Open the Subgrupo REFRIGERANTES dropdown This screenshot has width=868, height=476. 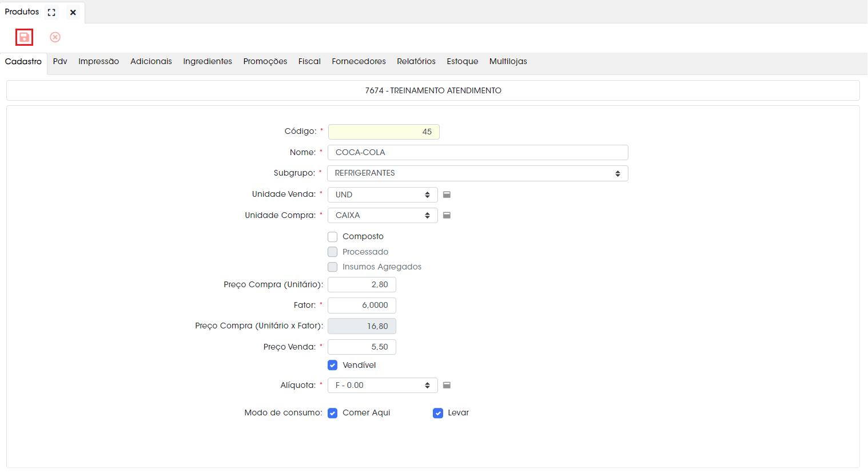pyautogui.click(x=477, y=173)
